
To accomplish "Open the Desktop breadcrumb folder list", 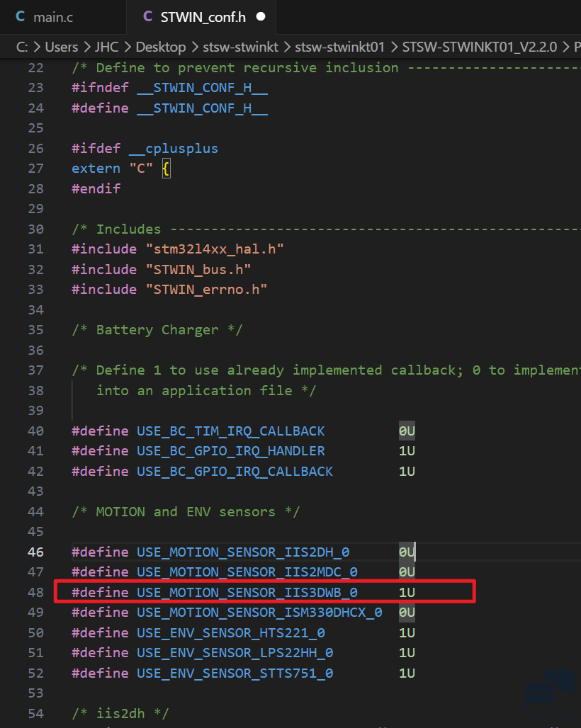I will coord(161,47).
